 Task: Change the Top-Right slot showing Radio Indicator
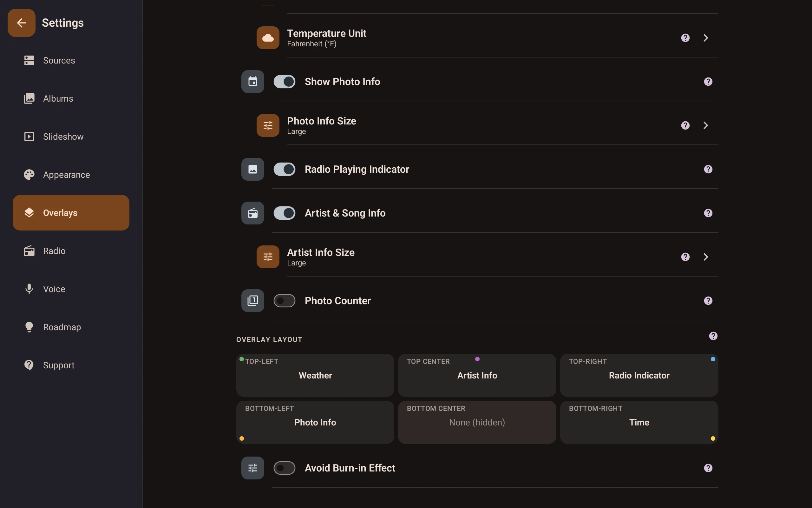[x=639, y=375]
